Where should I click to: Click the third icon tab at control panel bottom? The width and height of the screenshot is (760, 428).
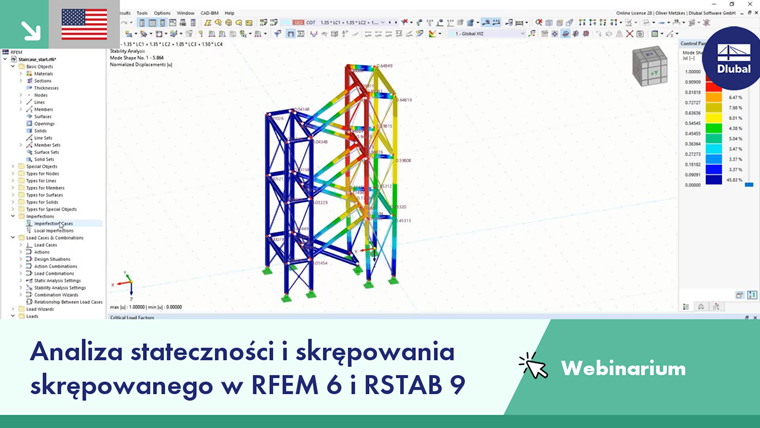(716, 306)
